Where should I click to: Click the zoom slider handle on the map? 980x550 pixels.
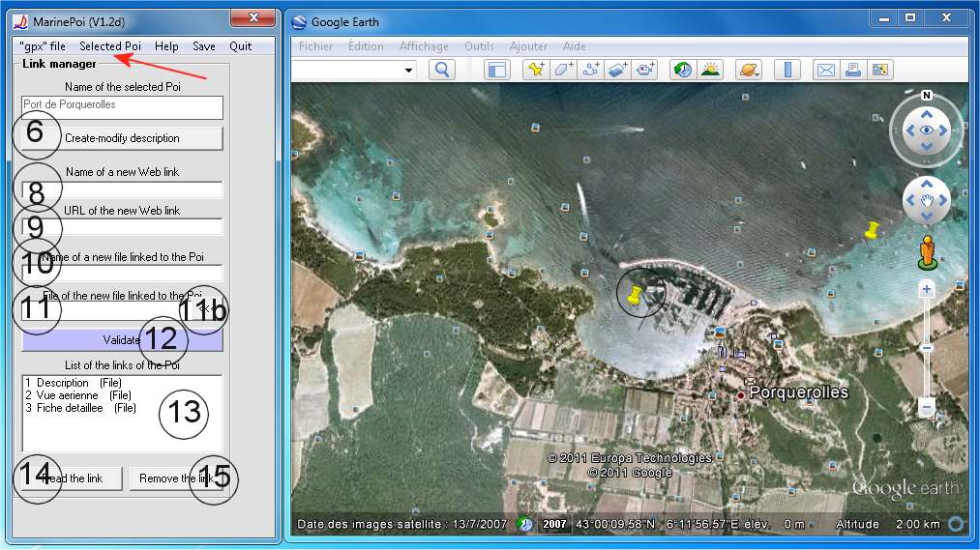(927, 348)
